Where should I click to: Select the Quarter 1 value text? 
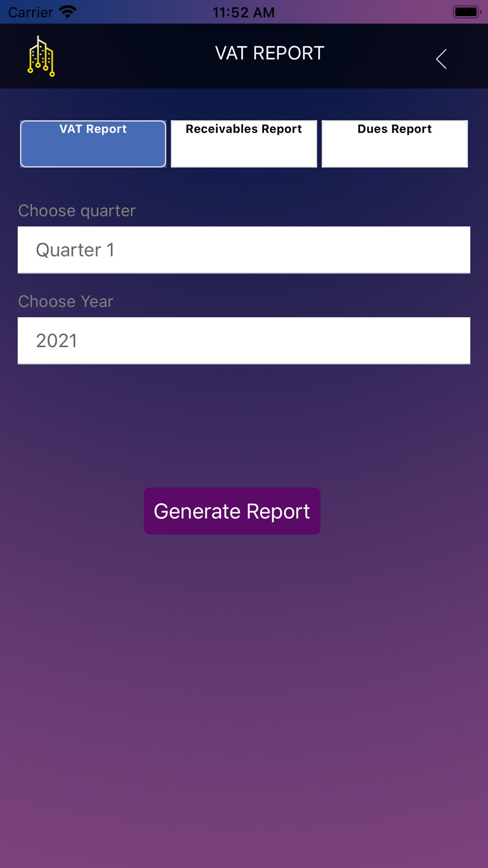(75, 250)
